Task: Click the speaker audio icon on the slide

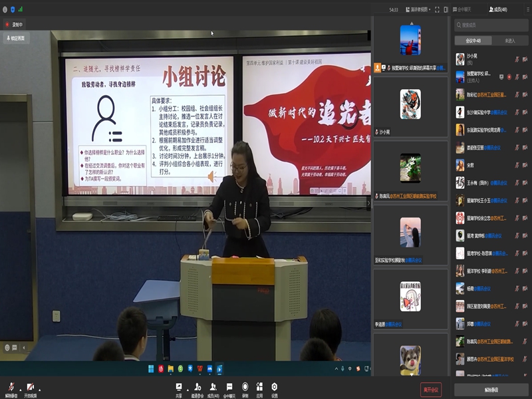Action: 211,177
